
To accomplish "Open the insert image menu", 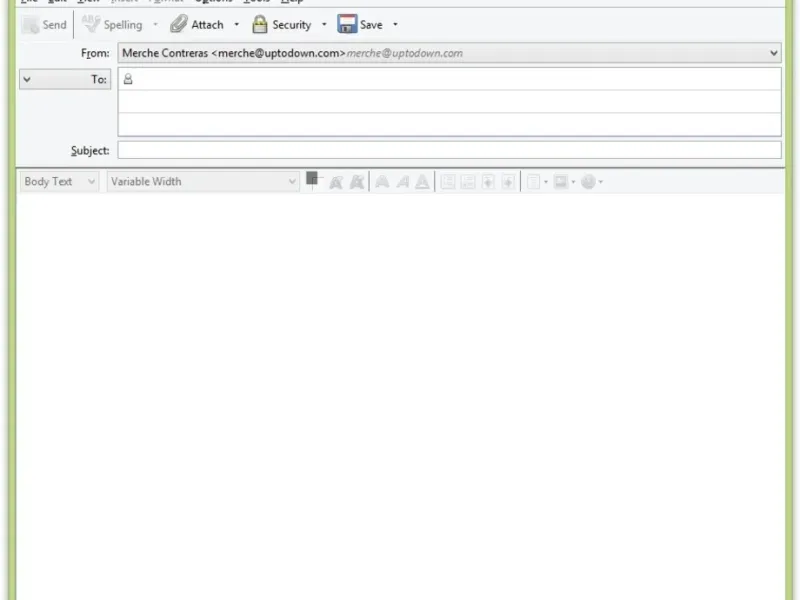I will [x=564, y=182].
